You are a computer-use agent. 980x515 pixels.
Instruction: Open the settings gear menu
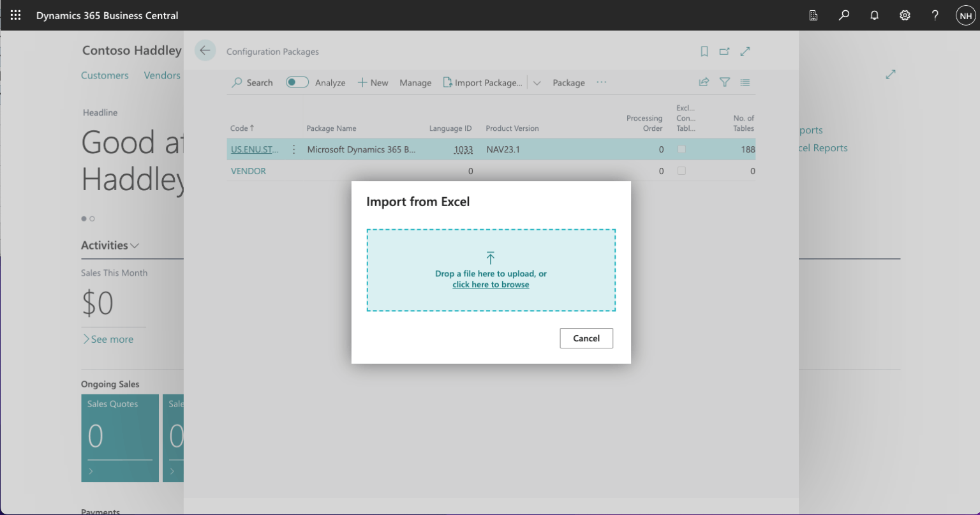point(905,15)
